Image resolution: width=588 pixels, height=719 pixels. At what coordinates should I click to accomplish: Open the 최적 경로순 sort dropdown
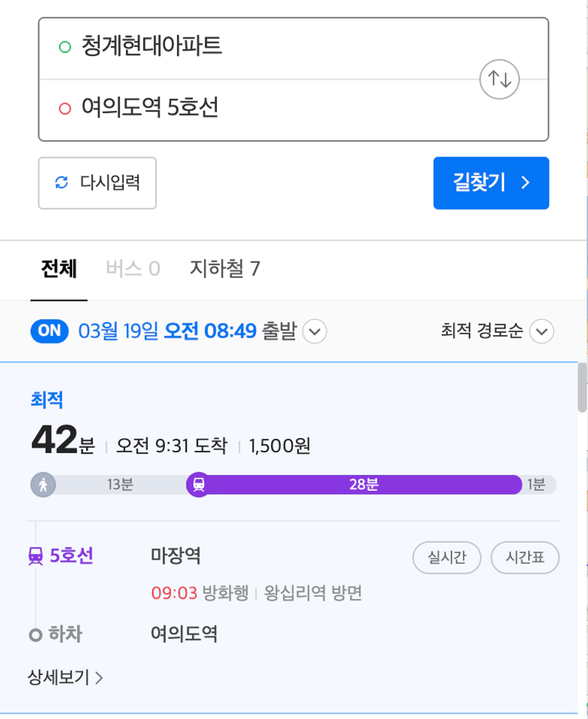click(497, 331)
